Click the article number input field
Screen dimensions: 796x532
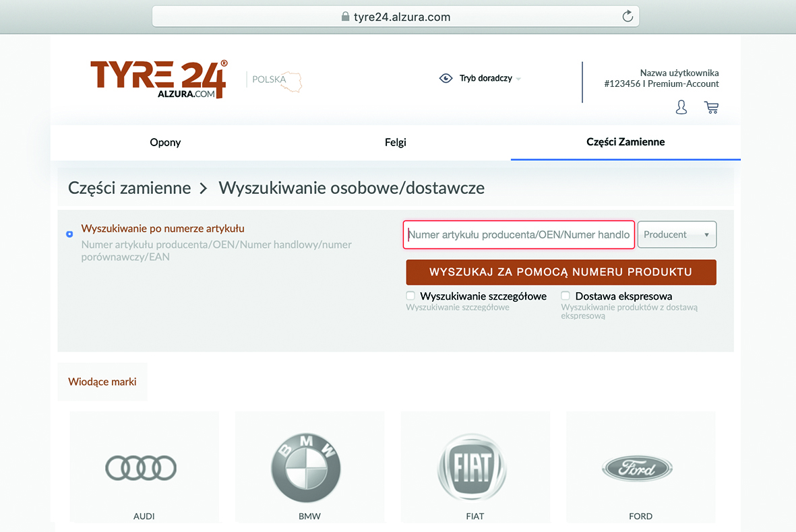click(x=519, y=234)
